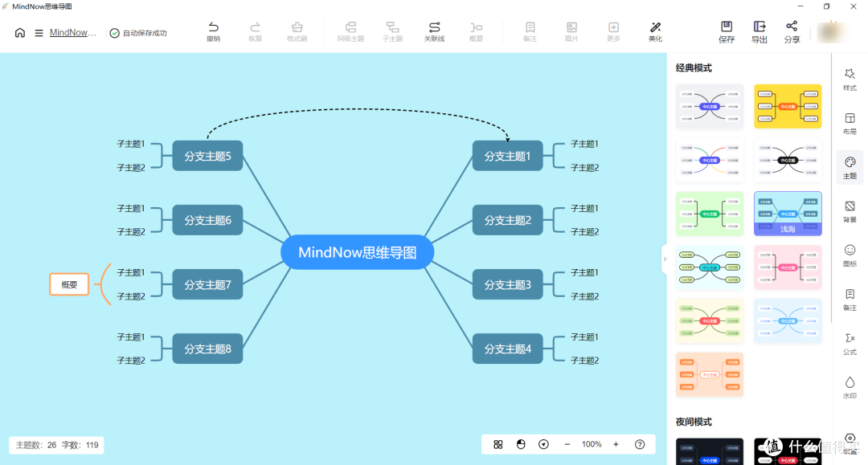
Task: Click the 分享 share icon
Action: tap(792, 33)
